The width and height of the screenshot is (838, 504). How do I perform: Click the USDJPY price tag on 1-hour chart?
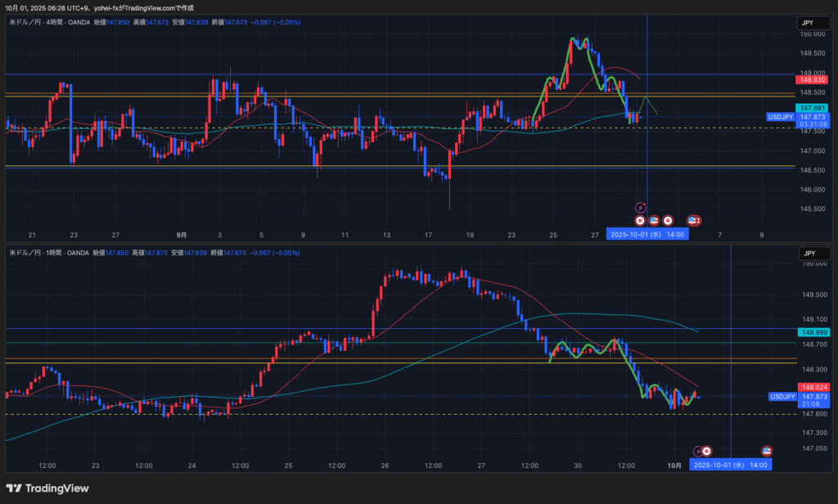pyautogui.click(x=782, y=397)
